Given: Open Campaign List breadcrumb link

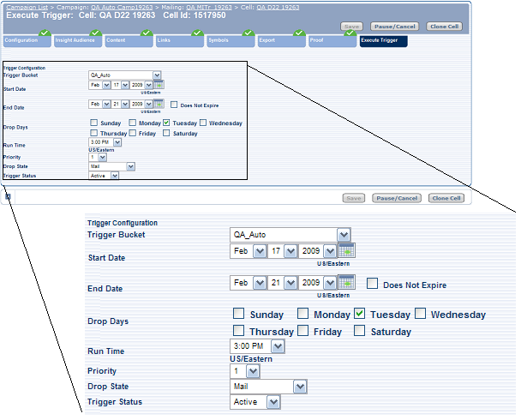Looking at the screenshot, I should pos(27,6).
